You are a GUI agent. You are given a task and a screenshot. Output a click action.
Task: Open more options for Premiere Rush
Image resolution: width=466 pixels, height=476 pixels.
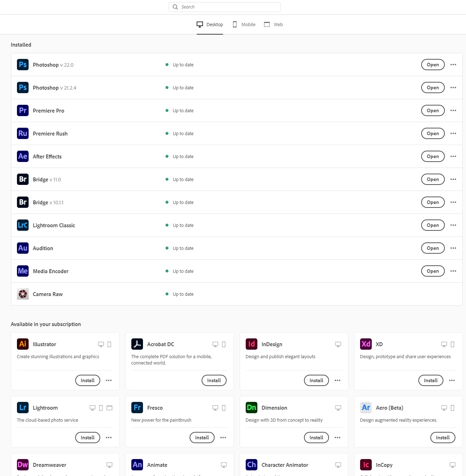tap(453, 133)
